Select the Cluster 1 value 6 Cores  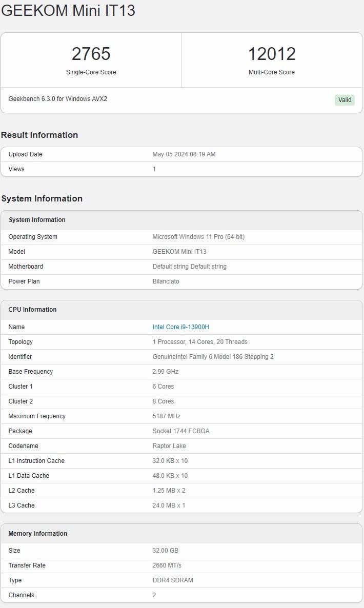[x=163, y=386]
